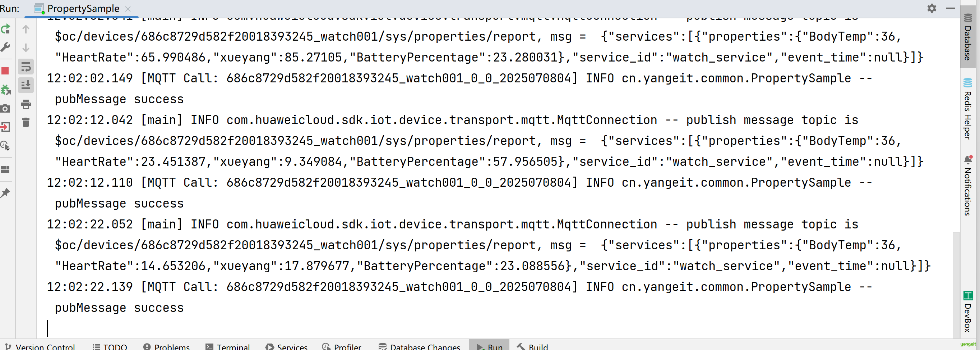Open Run window options gear menu
The image size is (980, 350).
pyautogui.click(x=932, y=8)
